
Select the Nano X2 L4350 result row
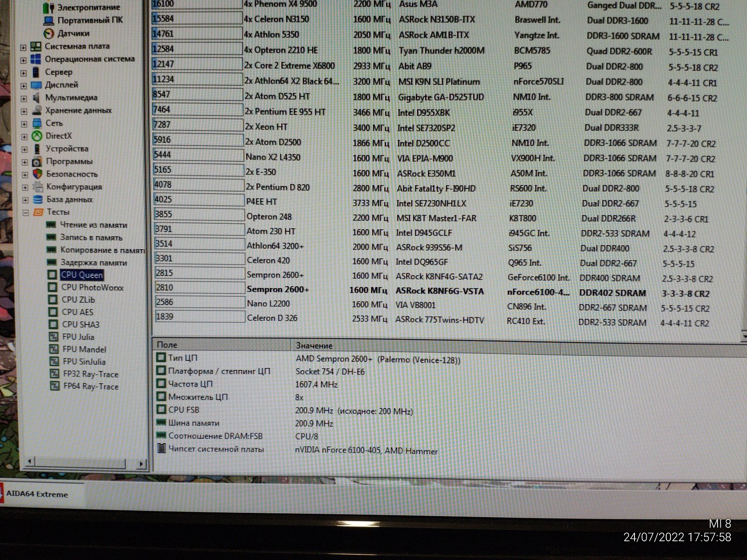(x=435, y=157)
